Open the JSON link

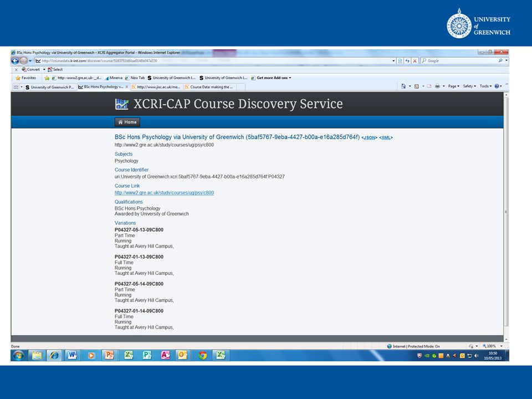coord(370,138)
